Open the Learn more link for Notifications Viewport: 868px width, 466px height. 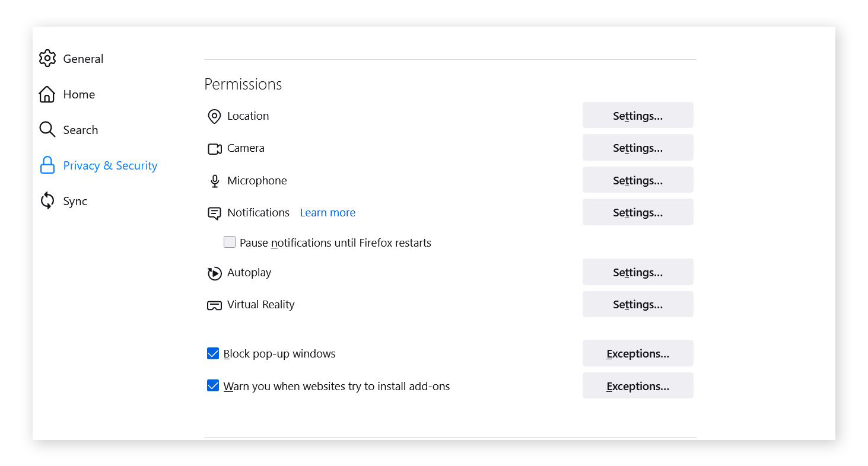(x=327, y=212)
